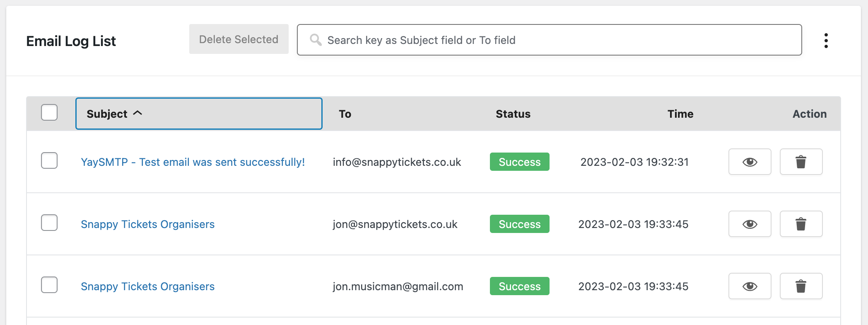This screenshot has height=325, width=868.
Task: Open first Snappy Tickets Organisers link
Action: coord(147,224)
